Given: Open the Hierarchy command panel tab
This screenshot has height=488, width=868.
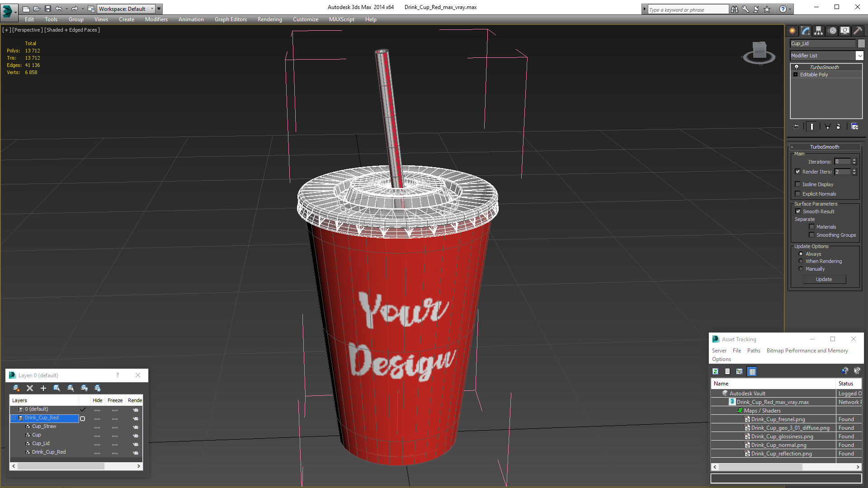Looking at the screenshot, I should coord(818,31).
